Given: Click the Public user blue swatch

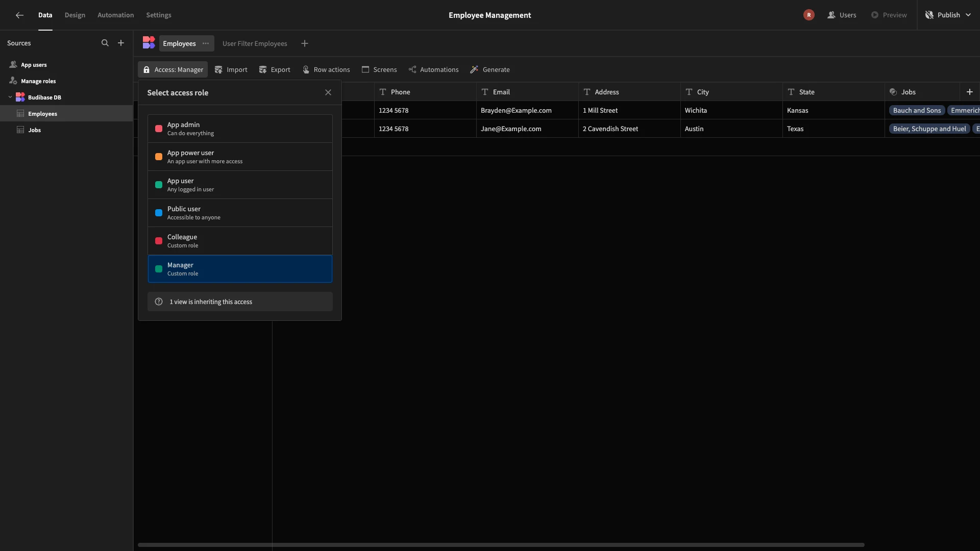Looking at the screenshot, I should click(x=159, y=213).
